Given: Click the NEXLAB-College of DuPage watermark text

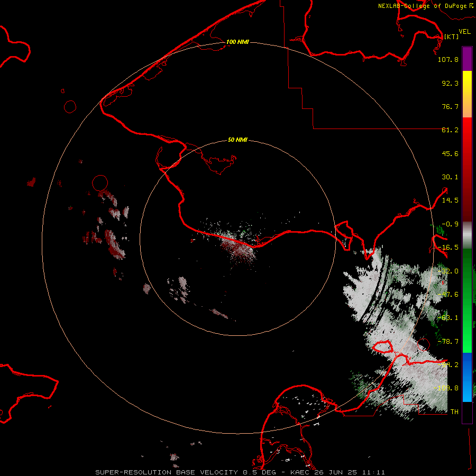Looking at the screenshot, I should pyautogui.click(x=425, y=6).
